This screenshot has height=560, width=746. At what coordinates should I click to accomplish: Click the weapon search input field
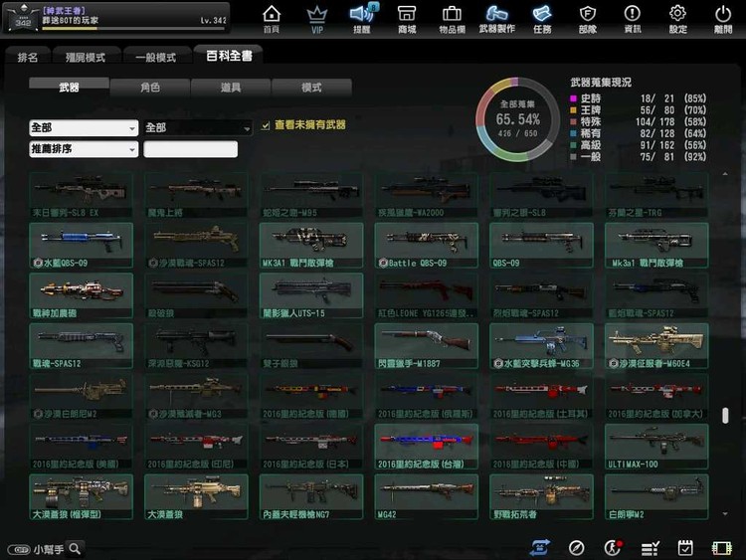[190, 149]
